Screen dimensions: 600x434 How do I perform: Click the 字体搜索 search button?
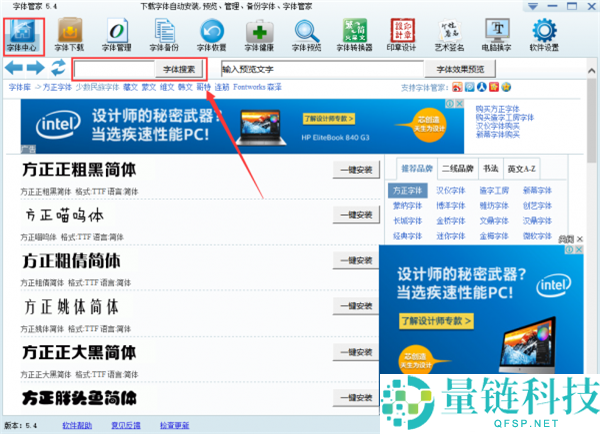(179, 69)
